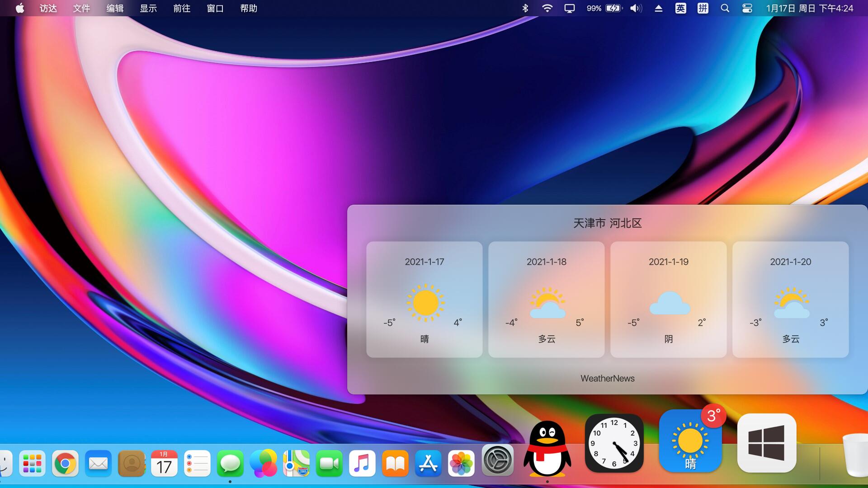Viewport: 868px width, 488px height.
Task: Open the Windows virtual machine icon
Action: [767, 443]
